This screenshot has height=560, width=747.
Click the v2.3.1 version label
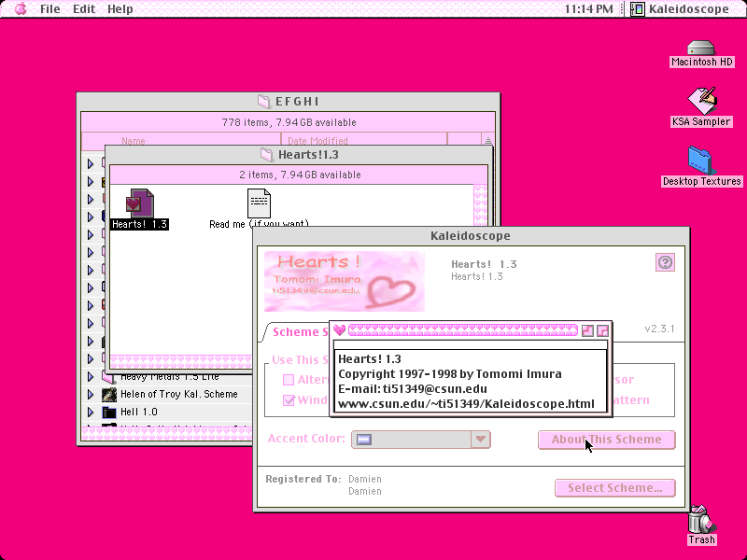659,329
